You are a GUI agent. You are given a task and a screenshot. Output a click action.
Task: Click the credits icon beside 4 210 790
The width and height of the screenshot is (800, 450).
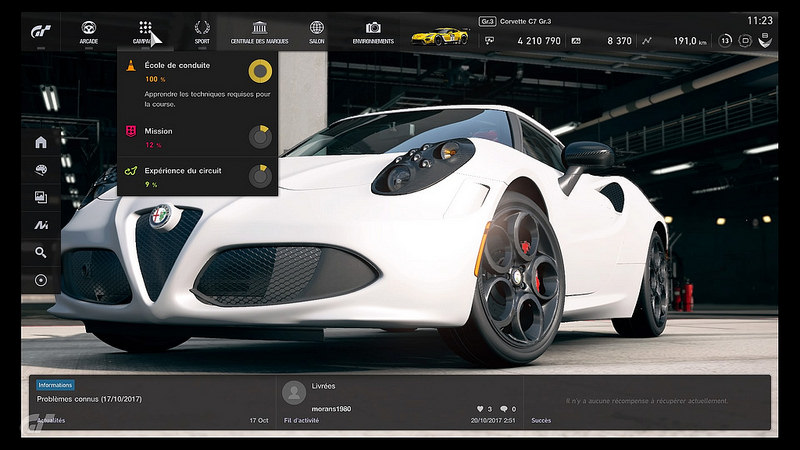pos(489,41)
